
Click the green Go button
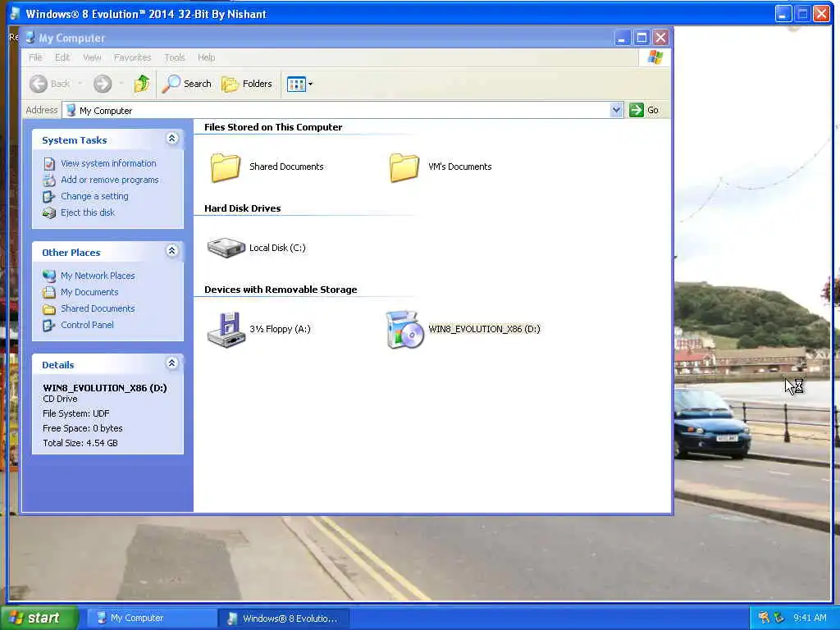[644, 110]
